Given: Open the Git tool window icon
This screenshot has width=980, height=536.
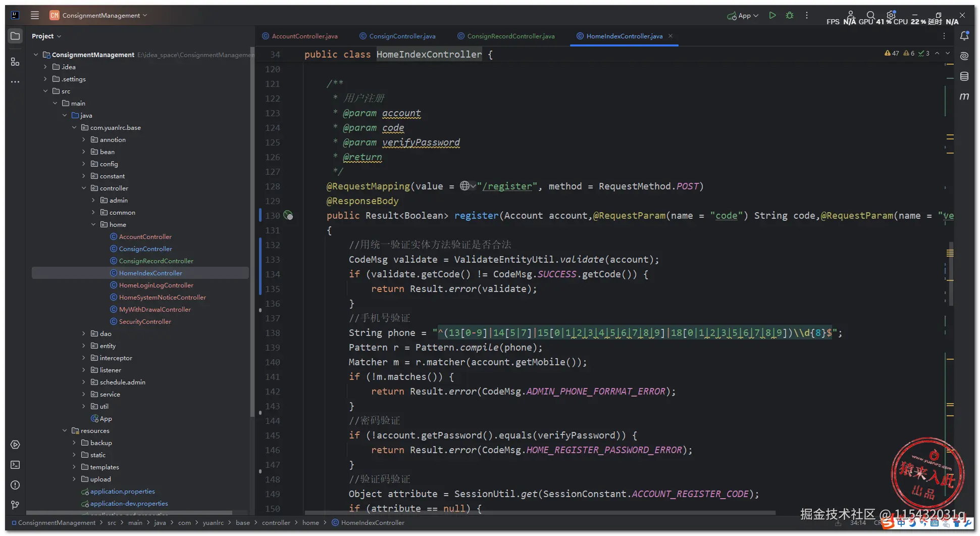Looking at the screenshot, I should (x=15, y=505).
